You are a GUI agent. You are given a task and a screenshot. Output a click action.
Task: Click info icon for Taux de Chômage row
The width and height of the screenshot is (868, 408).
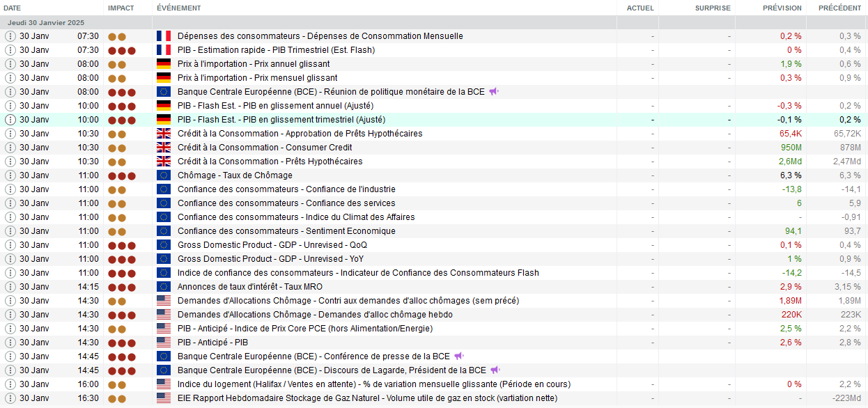(x=10, y=175)
